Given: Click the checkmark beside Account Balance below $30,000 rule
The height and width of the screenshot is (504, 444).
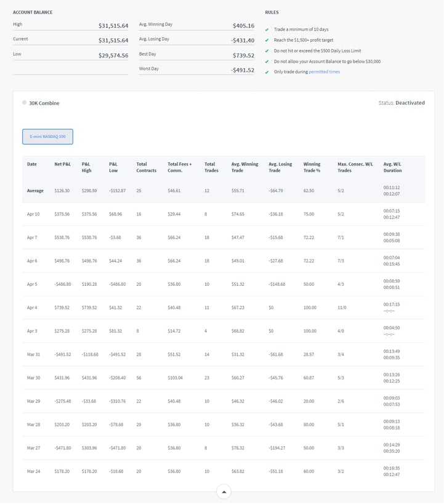Looking at the screenshot, I should click(267, 61).
